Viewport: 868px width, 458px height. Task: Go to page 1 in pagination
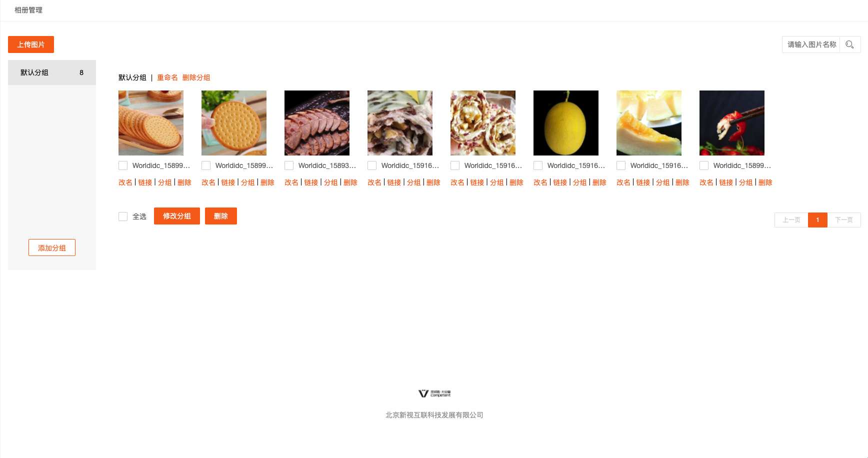(817, 220)
